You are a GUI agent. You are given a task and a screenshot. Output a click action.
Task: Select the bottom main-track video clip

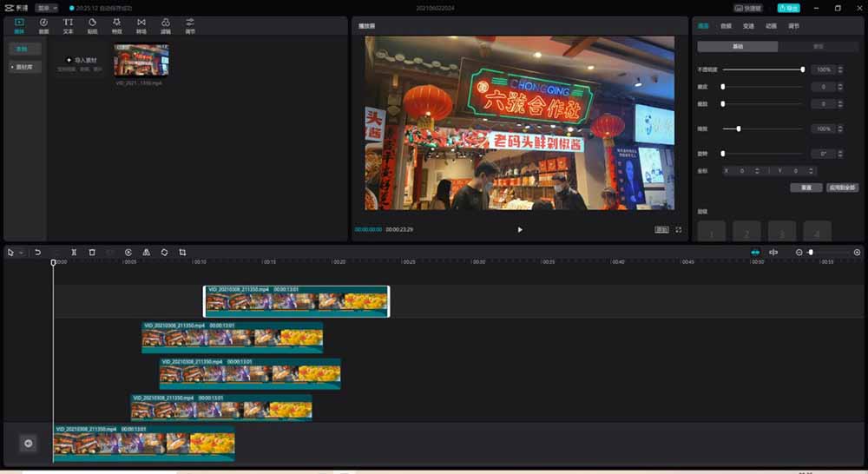(144, 444)
